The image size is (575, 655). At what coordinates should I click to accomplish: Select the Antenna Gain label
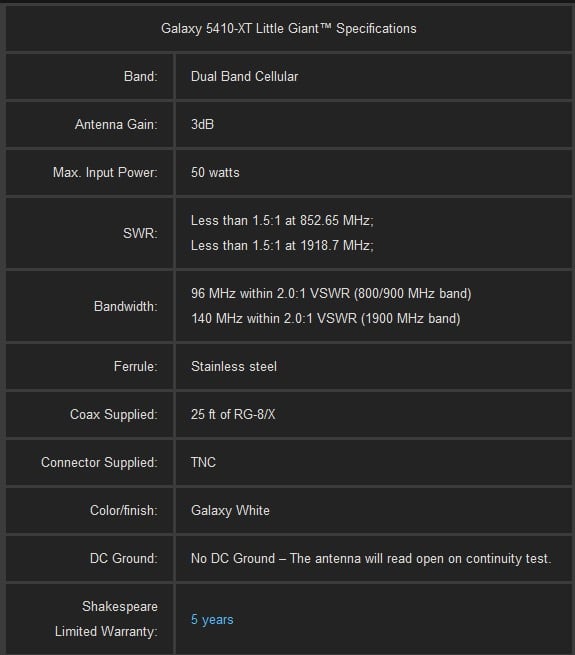click(x=116, y=124)
